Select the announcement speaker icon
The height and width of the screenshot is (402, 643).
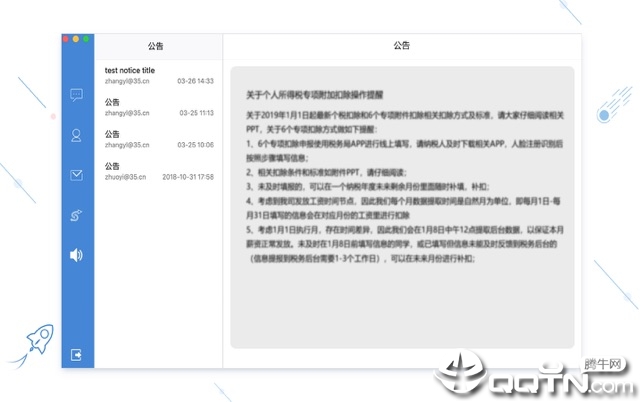[76, 255]
